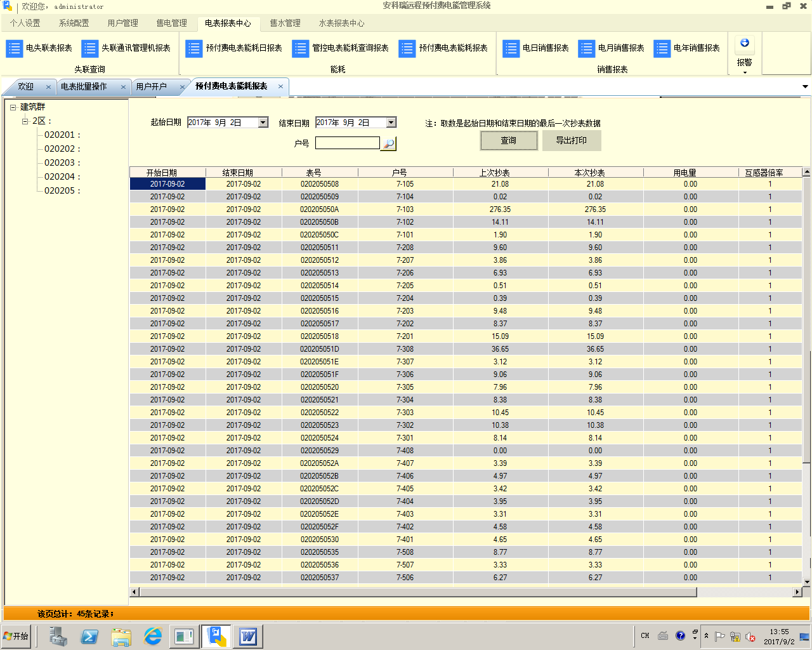Open the 失联通讯管理机报表 report icon
Screen dimensions: 812x650
[89, 48]
